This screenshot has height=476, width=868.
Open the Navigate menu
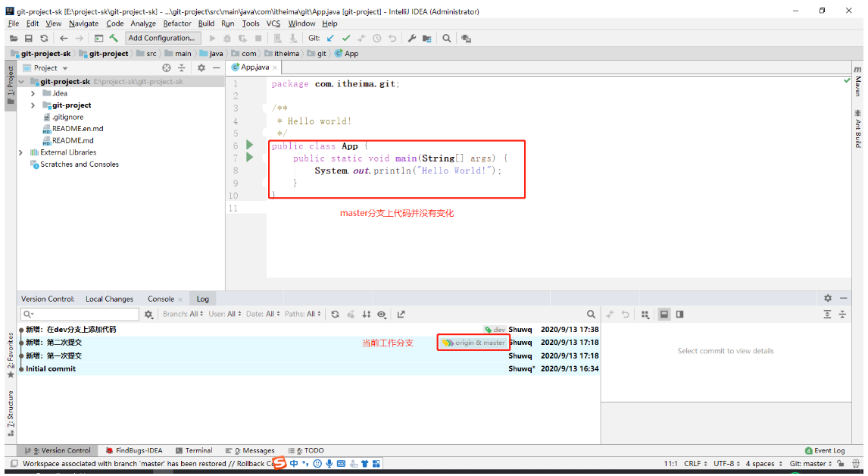(83, 23)
